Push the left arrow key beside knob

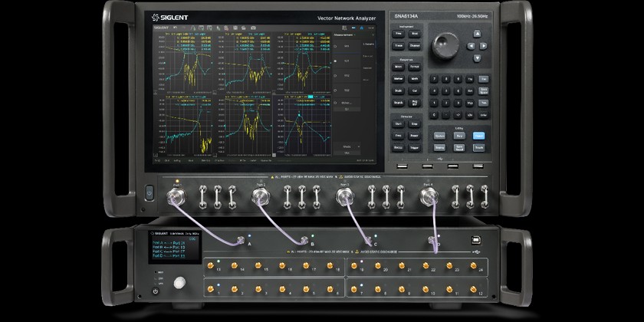(x=471, y=46)
